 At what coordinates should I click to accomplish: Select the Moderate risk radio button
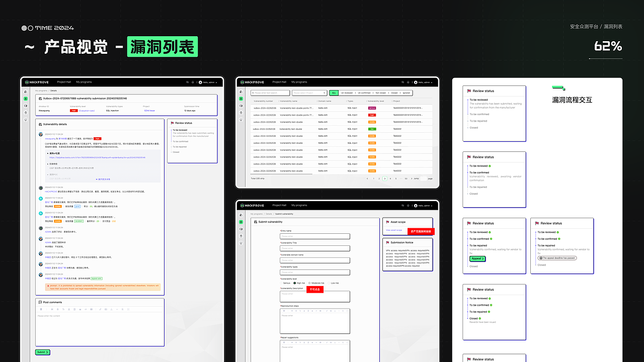point(309,283)
